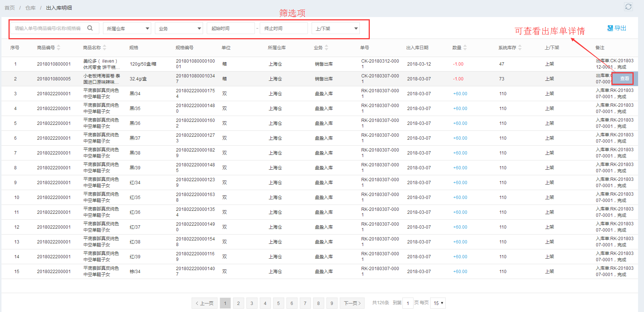Click the 终止时间 date field
Screen dimensions: 644x312
click(x=284, y=29)
